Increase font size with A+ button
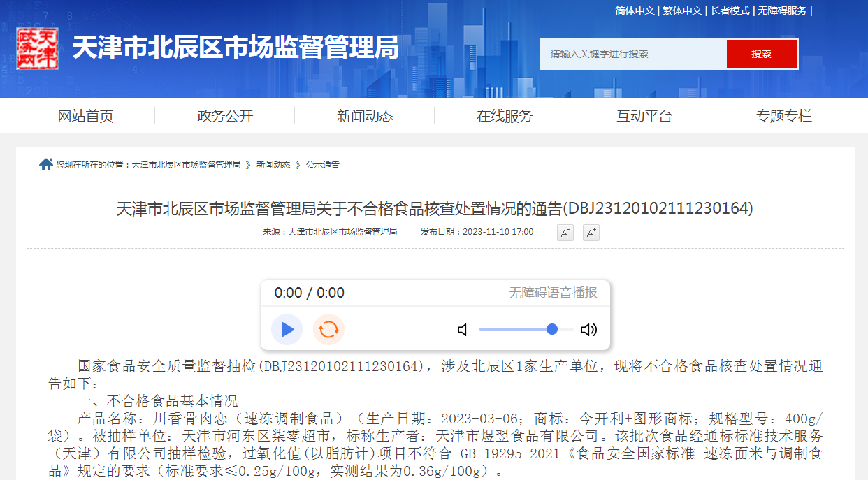Image resolution: width=868 pixels, height=480 pixels. [591, 233]
